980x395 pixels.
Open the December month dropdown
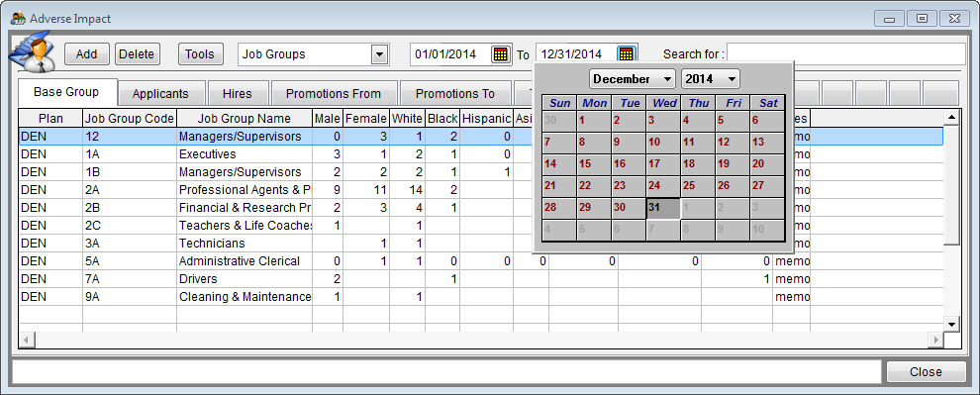[x=633, y=79]
